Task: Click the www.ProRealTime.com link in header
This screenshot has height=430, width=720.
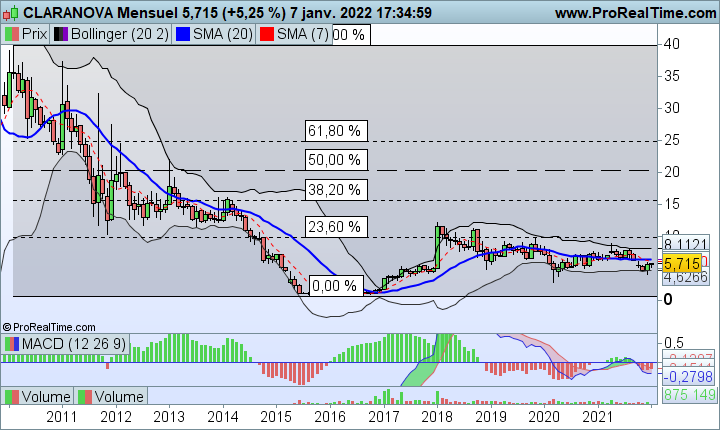Action: [635, 13]
